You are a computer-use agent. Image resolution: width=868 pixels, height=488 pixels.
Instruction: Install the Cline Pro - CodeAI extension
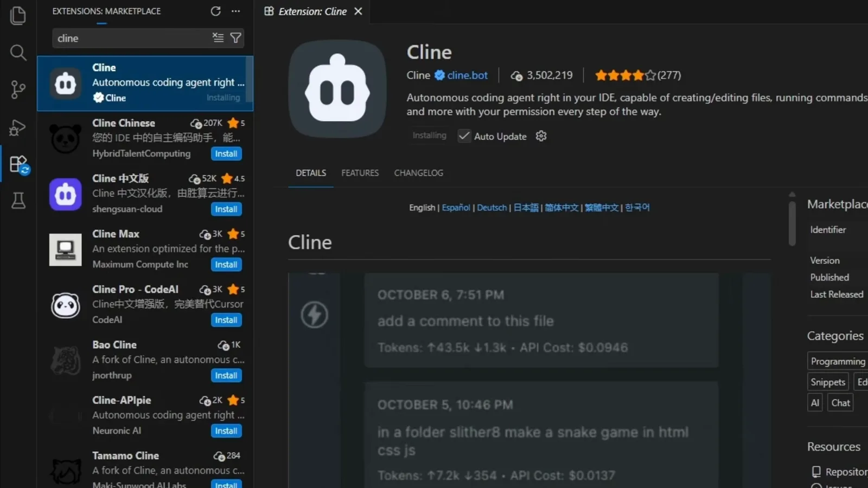pyautogui.click(x=226, y=320)
